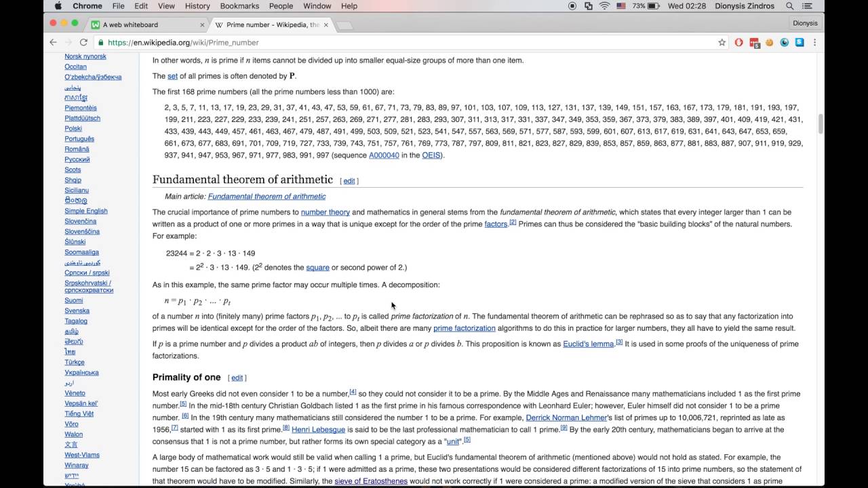Image resolution: width=868 pixels, height=488 pixels.
Task: Follow the Euclid's lemma link
Action: click(588, 344)
